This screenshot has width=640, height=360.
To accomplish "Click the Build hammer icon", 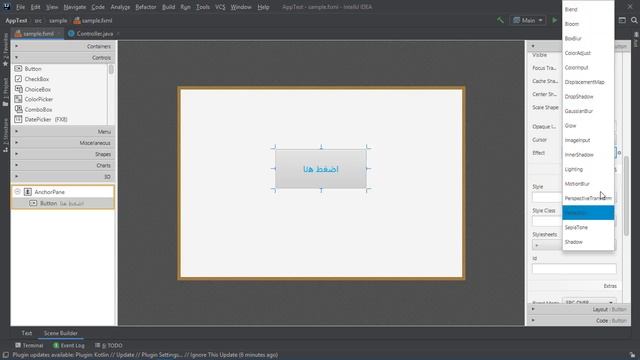I will pos(500,20).
